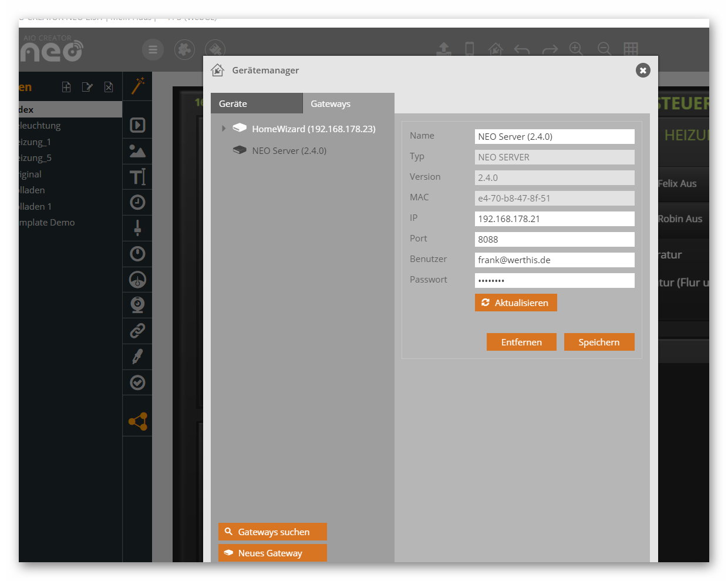Redo the last action

[x=550, y=49]
